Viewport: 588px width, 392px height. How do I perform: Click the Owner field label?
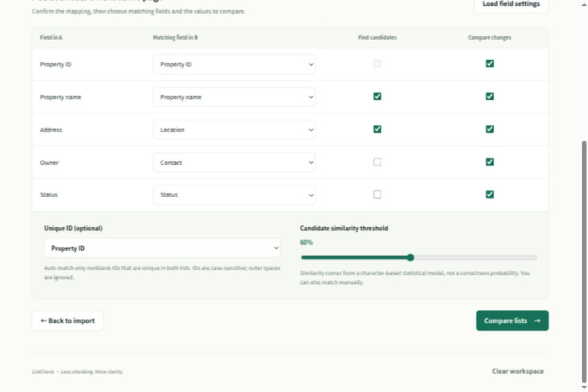[x=49, y=163]
